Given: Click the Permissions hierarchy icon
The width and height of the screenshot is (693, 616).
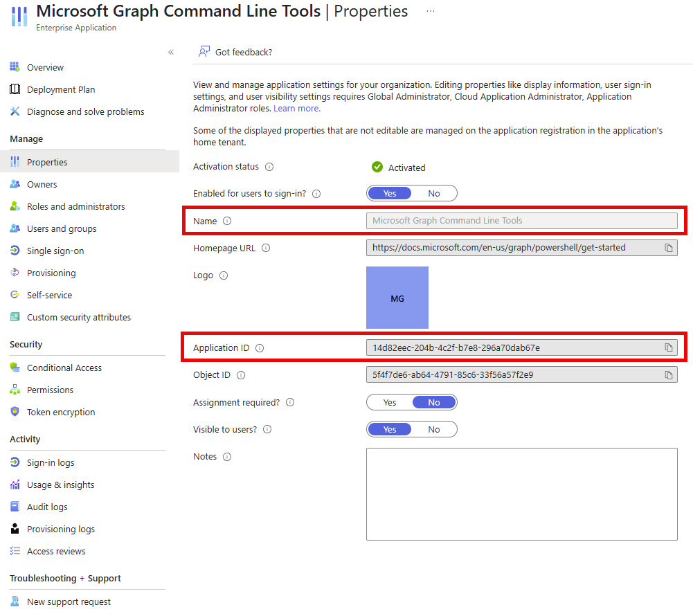Looking at the screenshot, I should click(15, 389).
